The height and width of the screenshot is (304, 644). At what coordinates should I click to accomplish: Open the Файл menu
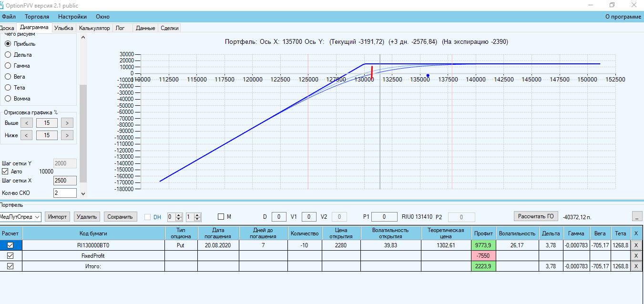point(9,17)
